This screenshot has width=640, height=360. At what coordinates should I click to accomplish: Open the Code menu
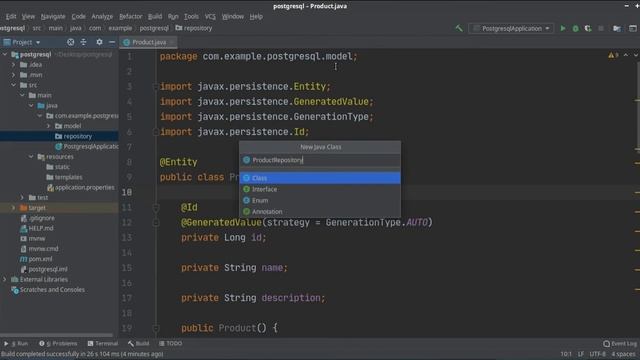[78, 16]
